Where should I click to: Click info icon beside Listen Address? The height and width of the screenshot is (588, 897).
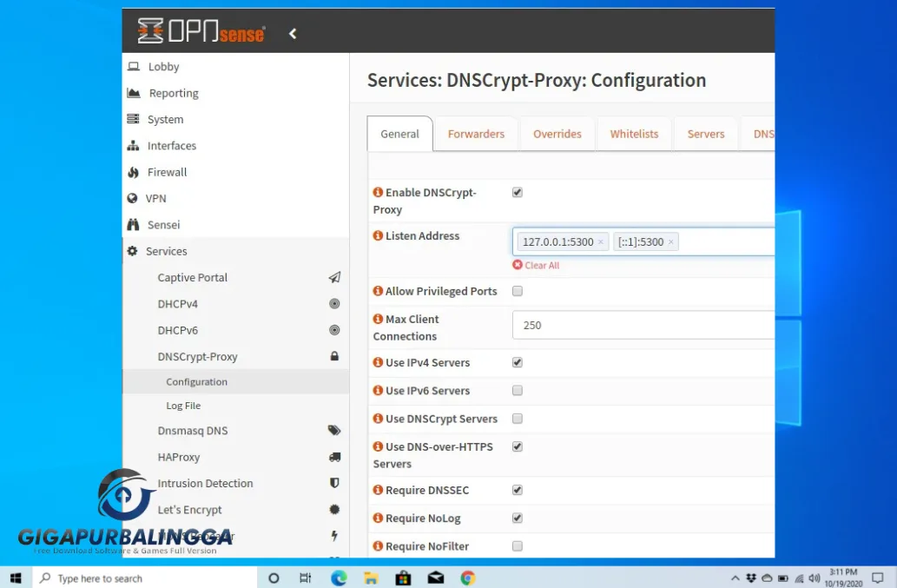click(x=378, y=235)
